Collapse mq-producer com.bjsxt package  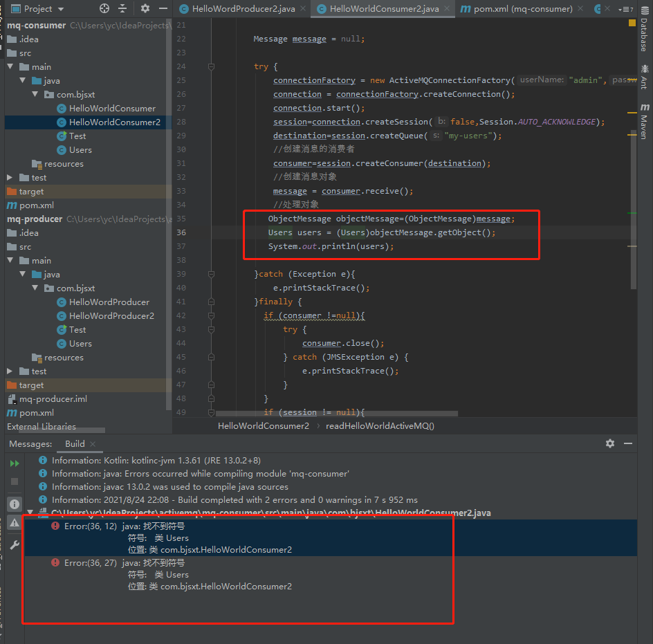click(x=35, y=288)
